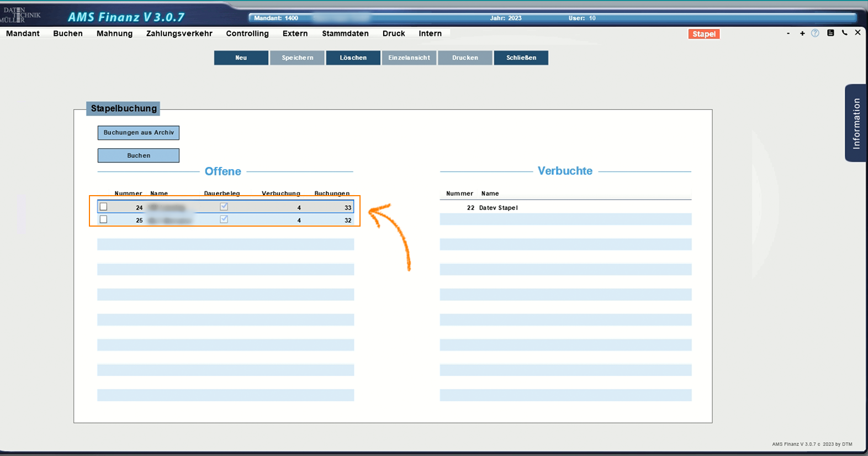
Task: Click the X icon in top right
Action: [858, 33]
